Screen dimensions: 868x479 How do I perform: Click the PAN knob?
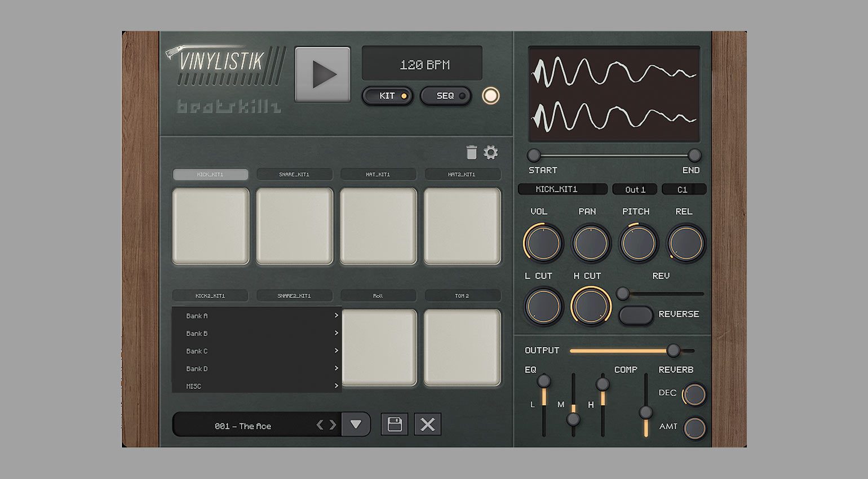click(x=591, y=243)
